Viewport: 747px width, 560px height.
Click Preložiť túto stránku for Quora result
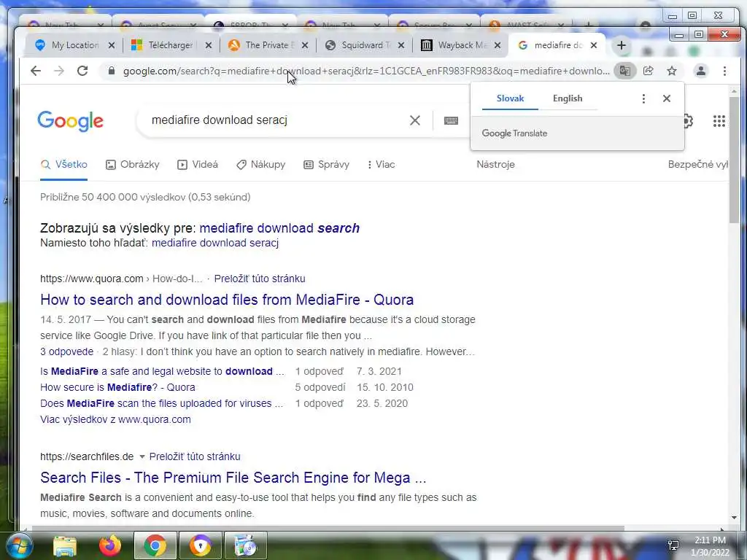260,279
